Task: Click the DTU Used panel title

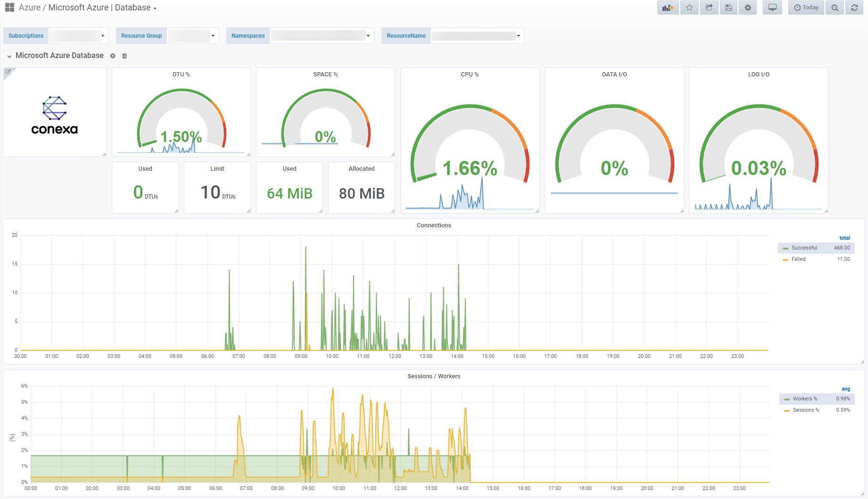Action: tap(145, 169)
